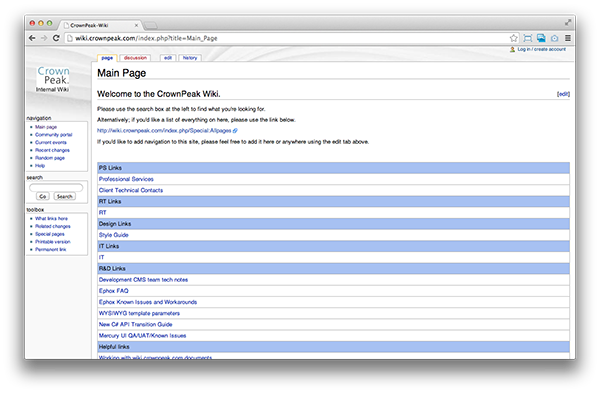Open the Chrome hamburger menu

[568, 38]
